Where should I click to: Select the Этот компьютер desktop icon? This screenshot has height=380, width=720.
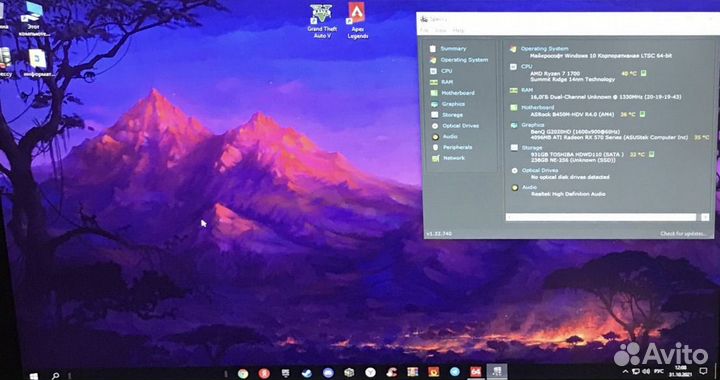click(34, 19)
